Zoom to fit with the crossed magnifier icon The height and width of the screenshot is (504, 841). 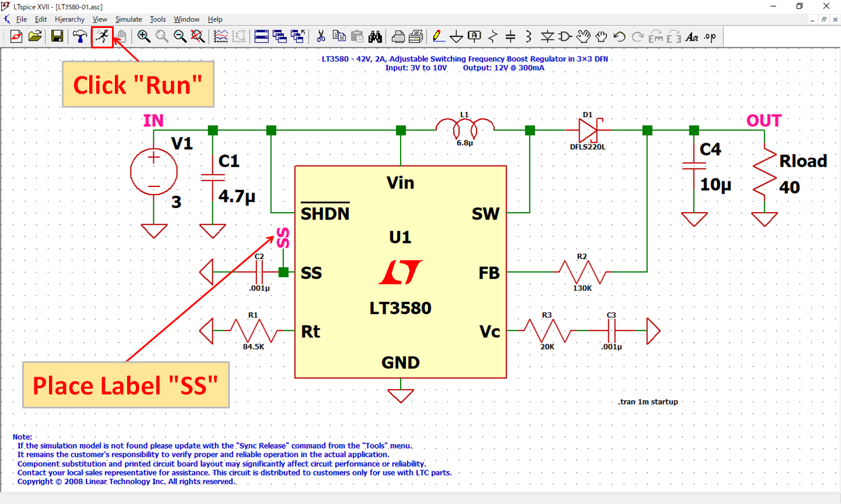198,37
